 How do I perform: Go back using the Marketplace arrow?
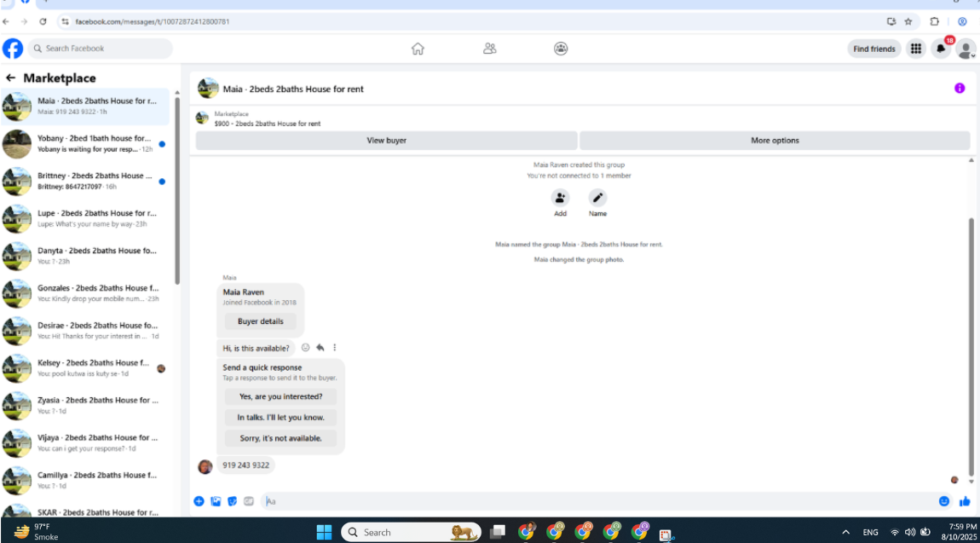click(10, 78)
